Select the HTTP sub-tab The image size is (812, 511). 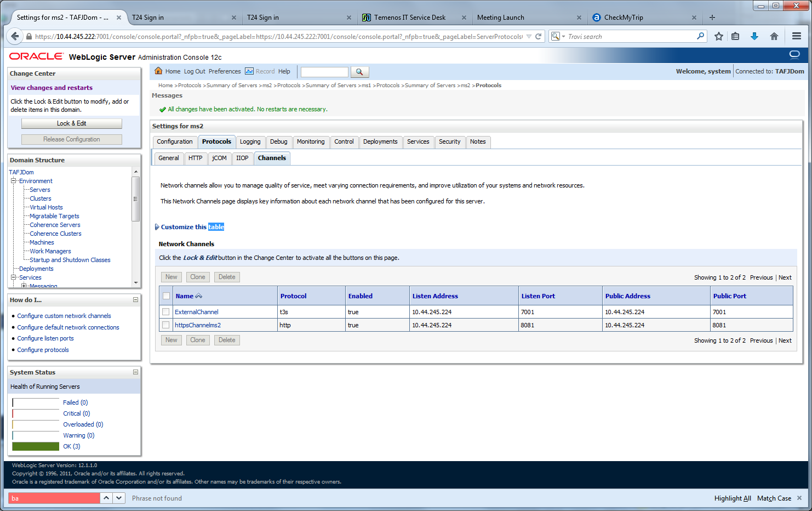point(196,158)
